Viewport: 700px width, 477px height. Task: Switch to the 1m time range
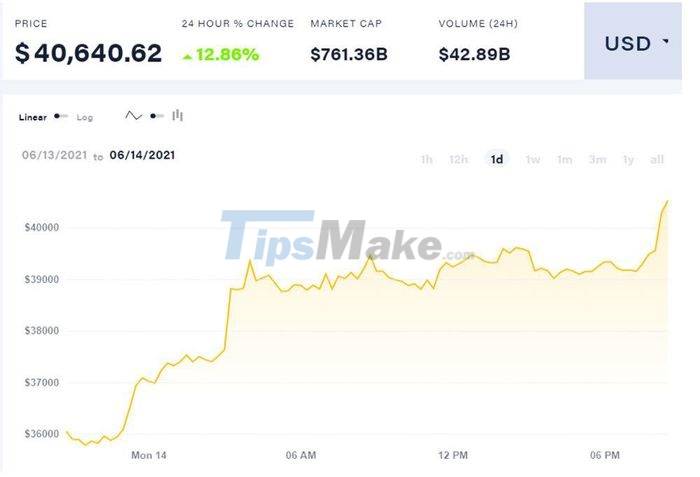point(565,159)
